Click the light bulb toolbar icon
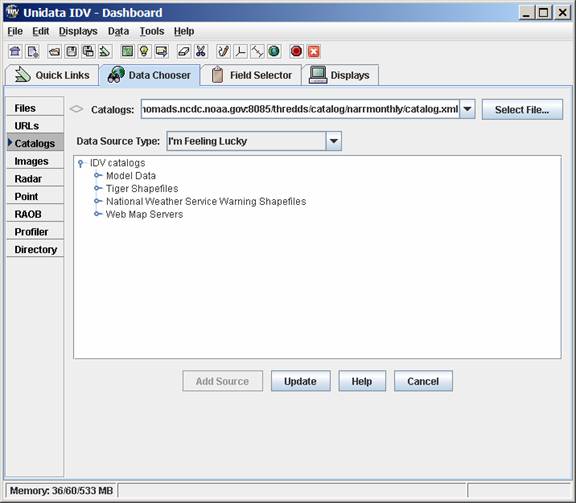 [144, 51]
